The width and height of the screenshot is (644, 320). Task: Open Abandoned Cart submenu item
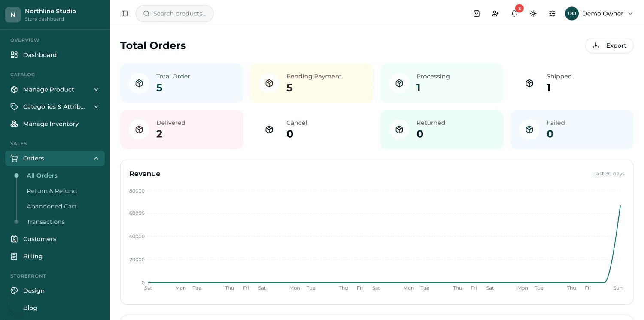pyautogui.click(x=52, y=206)
